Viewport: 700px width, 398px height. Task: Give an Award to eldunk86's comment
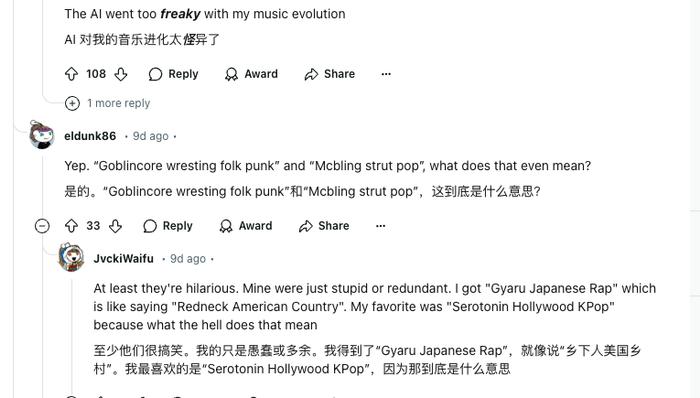pos(245,226)
